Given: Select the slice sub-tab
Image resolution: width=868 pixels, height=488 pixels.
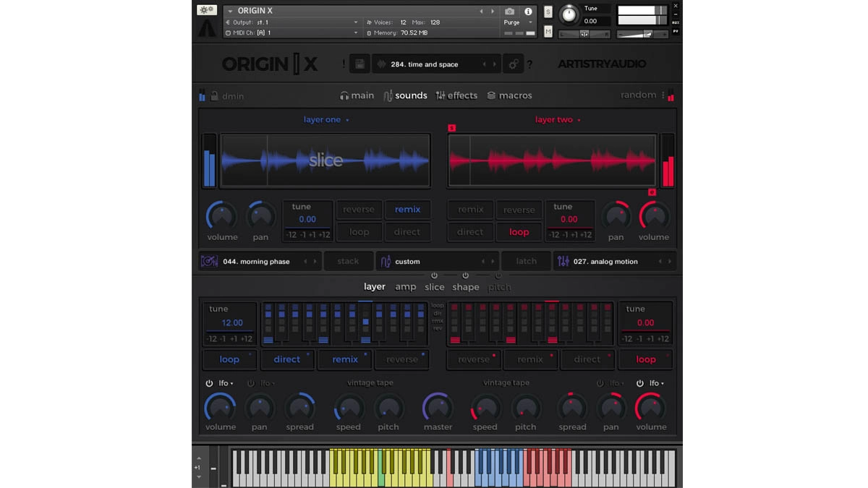Looking at the screenshot, I should [x=435, y=287].
